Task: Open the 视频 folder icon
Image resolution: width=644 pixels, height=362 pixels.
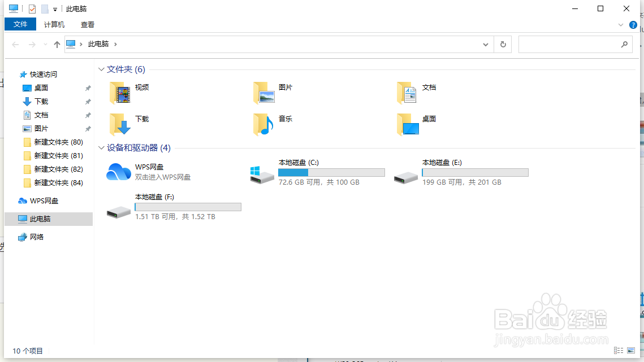Action: 120,93
